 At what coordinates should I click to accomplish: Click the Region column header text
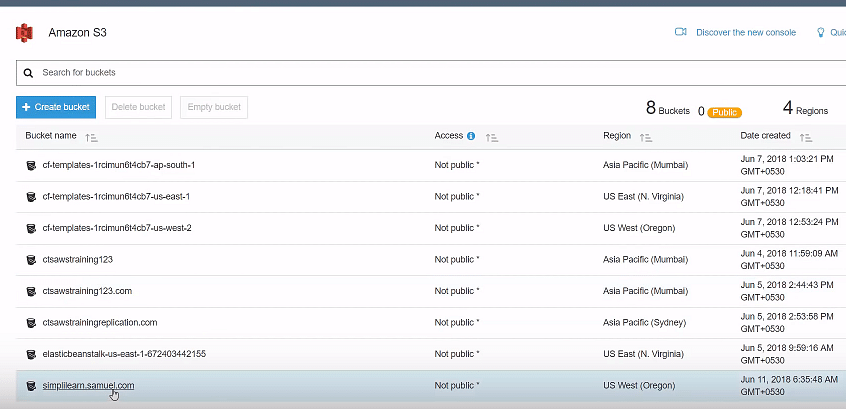617,135
